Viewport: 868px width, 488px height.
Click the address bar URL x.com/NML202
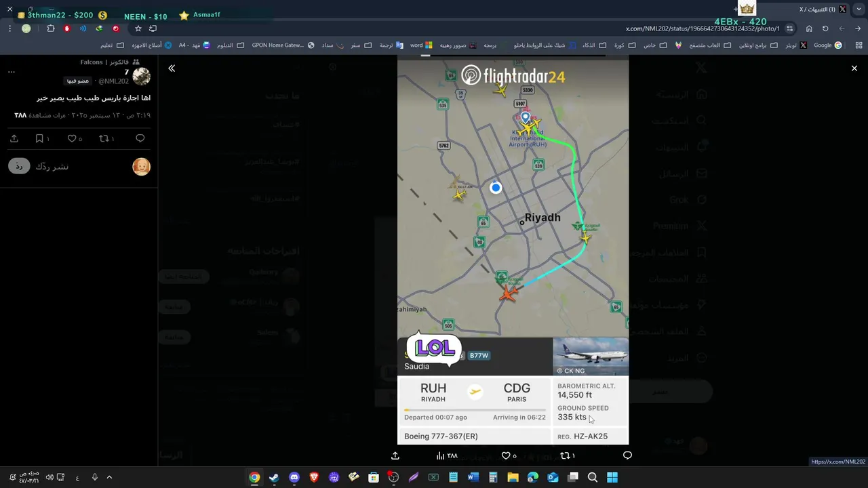[x=703, y=28]
